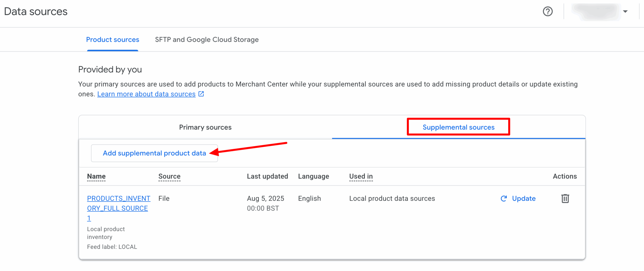Image resolution: width=644 pixels, height=271 pixels.
Task: Click the Name column header
Action: tap(96, 176)
